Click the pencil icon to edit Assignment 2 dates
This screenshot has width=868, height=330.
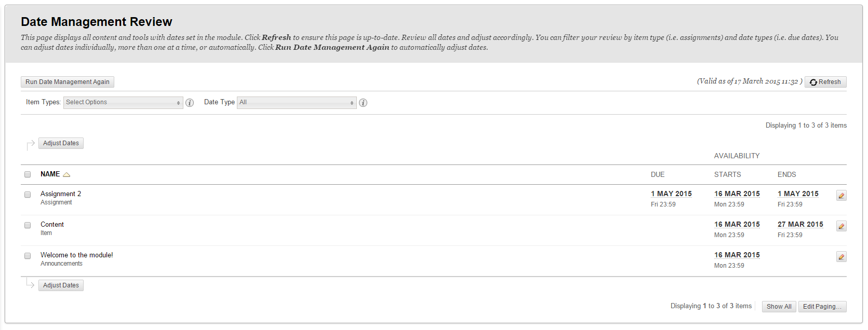[x=842, y=195]
